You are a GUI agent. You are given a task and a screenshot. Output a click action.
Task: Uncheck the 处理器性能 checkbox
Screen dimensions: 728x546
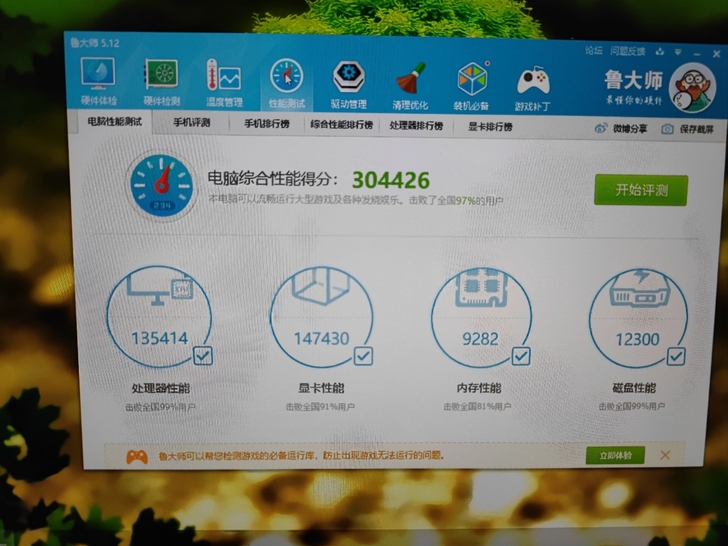coord(202,356)
